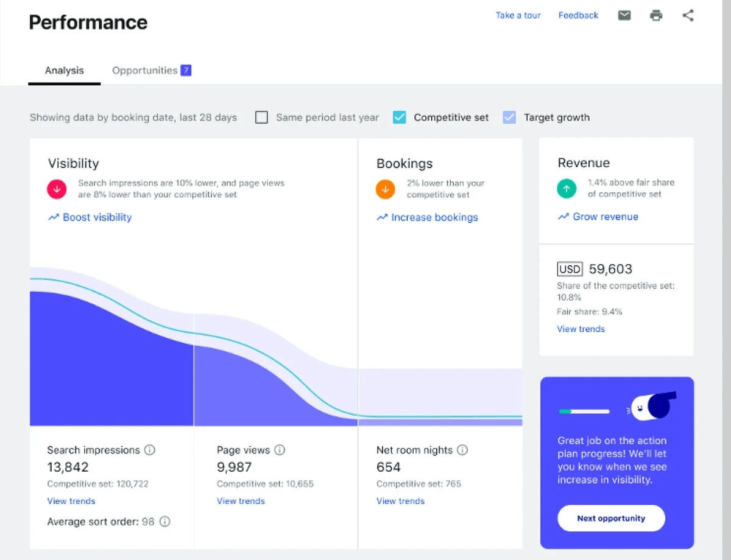Click info icon beside Net room nights
Viewport: 731px width, 560px height.
[x=462, y=450]
